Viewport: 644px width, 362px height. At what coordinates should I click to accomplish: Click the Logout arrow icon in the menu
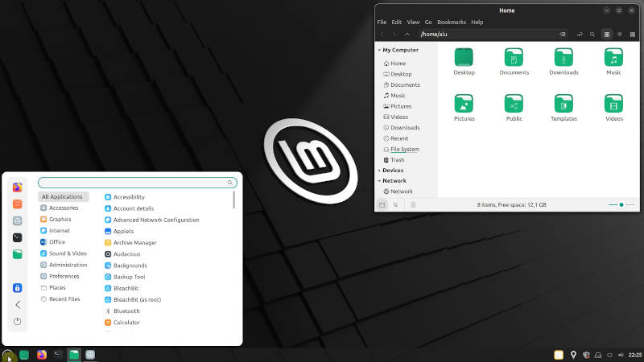point(17,305)
